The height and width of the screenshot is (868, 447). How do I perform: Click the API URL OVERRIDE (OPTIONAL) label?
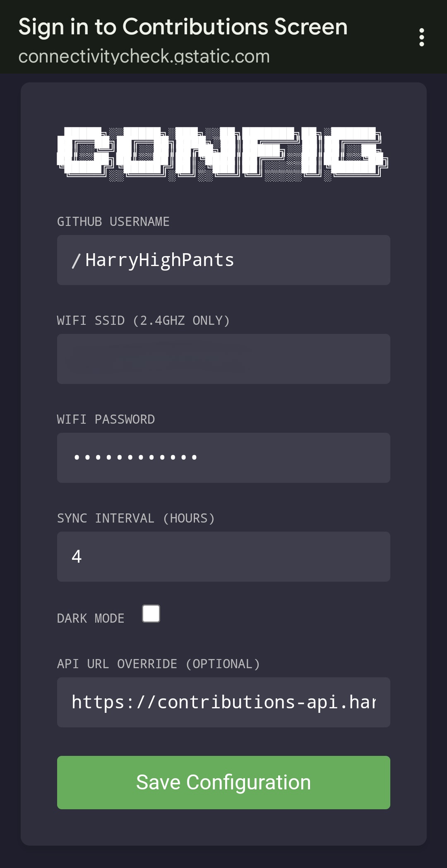(x=159, y=664)
